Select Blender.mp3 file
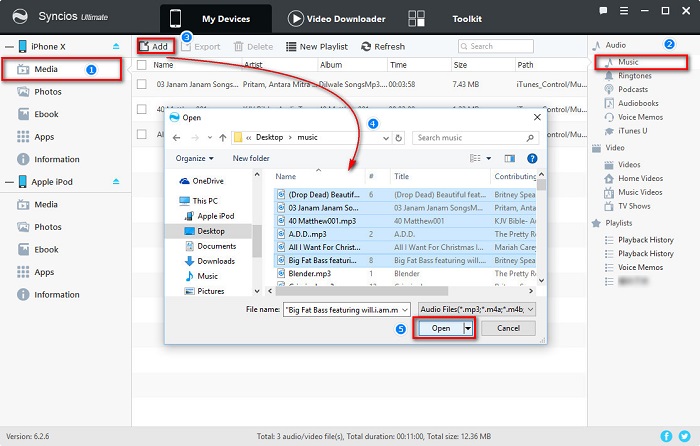The height and width of the screenshot is (446, 700). click(309, 273)
